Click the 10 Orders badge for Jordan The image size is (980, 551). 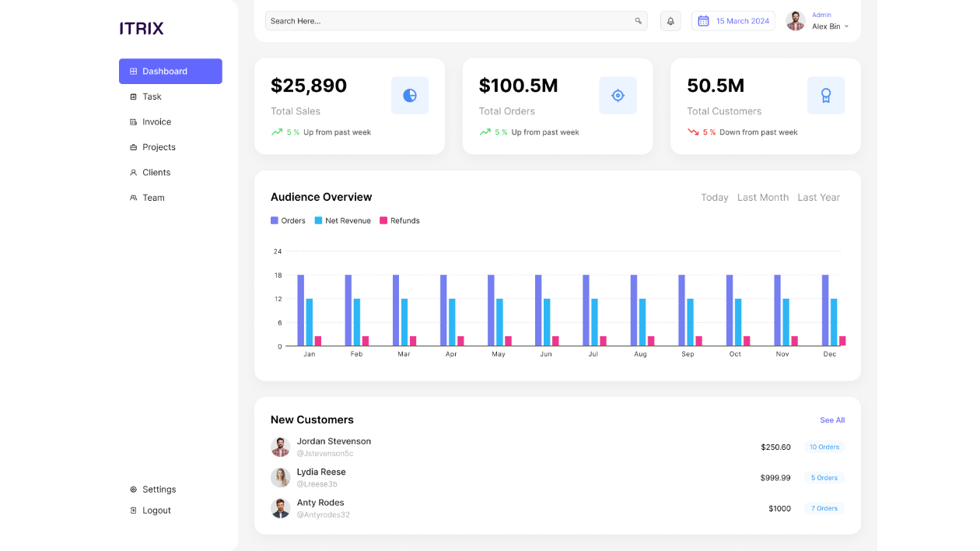point(824,447)
